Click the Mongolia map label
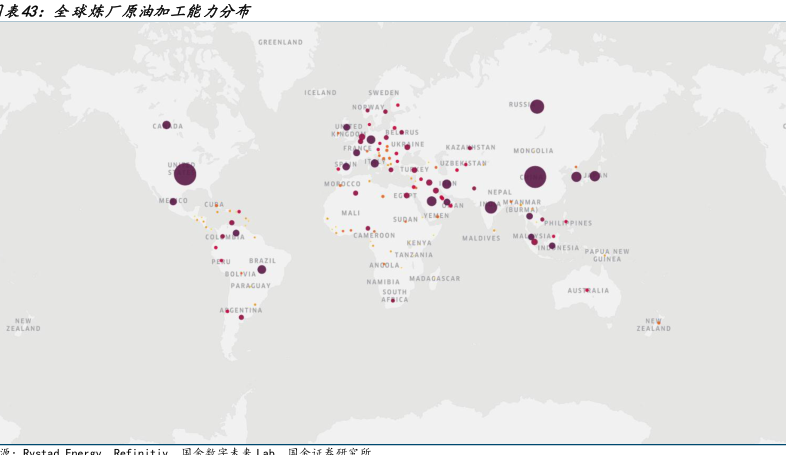 pos(533,151)
